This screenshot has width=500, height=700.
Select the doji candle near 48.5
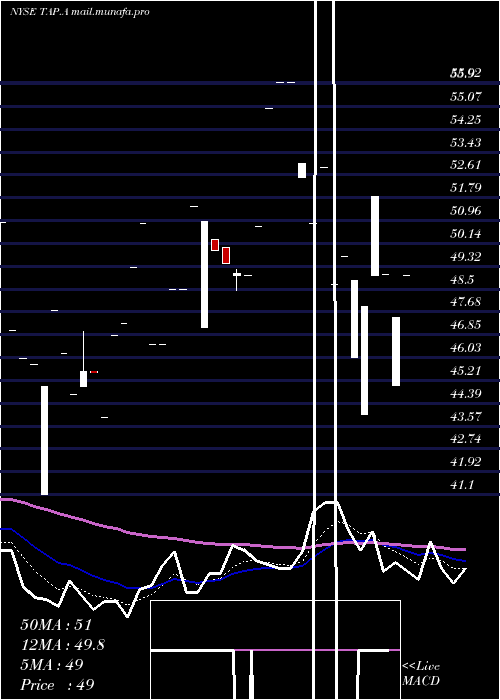[237, 280]
